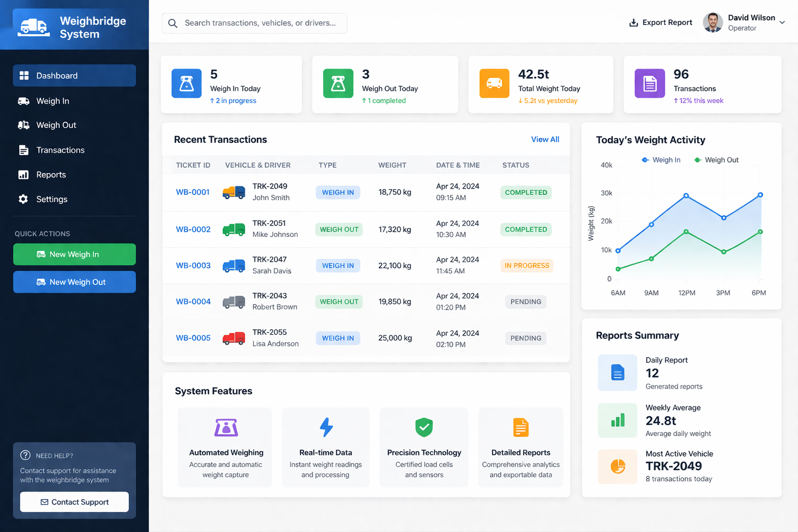Image resolution: width=798 pixels, height=532 pixels.
Task: Click the Weighbridge System truck logo
Action: 34,27
